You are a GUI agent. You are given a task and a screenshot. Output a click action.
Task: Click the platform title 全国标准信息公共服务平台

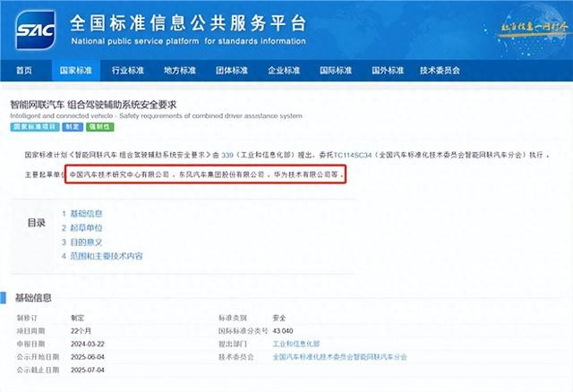point(188,23)
